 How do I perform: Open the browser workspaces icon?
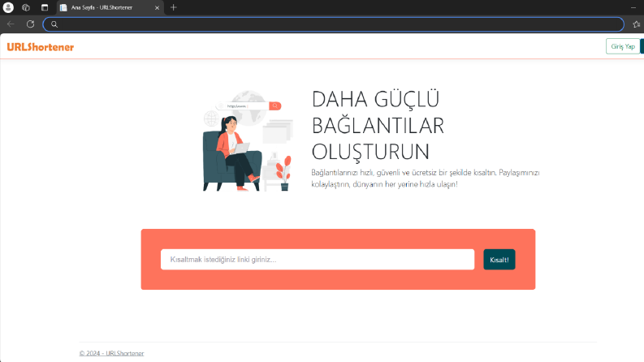(26, 7)
